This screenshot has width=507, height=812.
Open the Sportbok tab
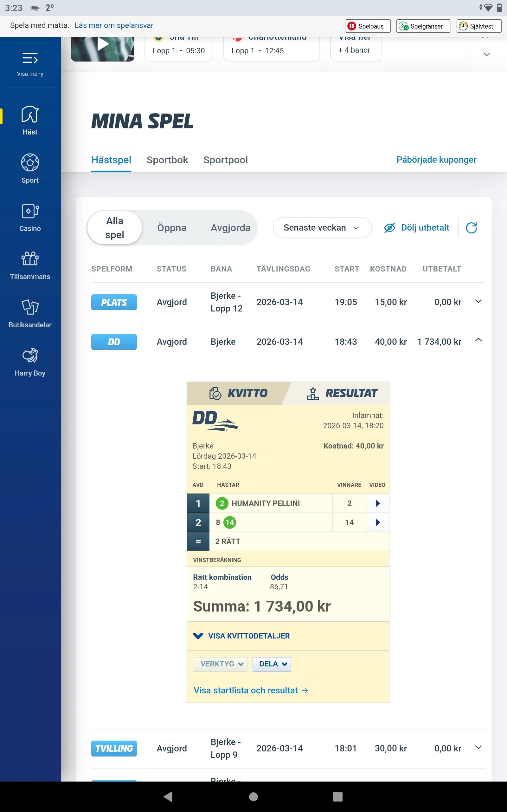pos(167,160)
